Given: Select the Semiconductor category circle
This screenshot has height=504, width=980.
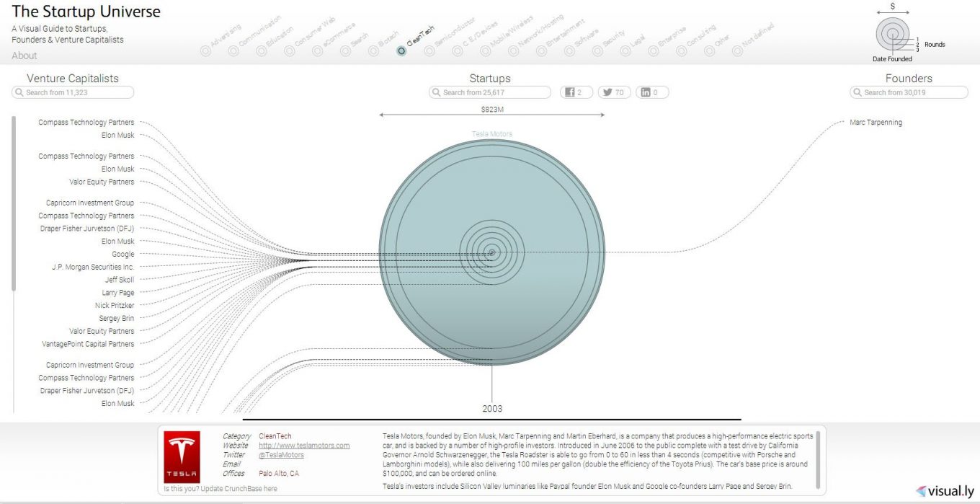Looking at the screenshot, I should click(429, 51).
